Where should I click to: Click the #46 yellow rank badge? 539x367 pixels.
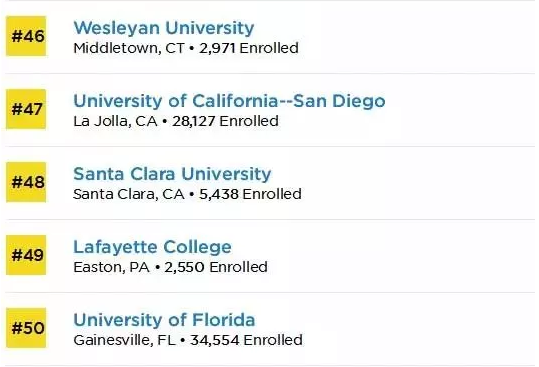26,36
